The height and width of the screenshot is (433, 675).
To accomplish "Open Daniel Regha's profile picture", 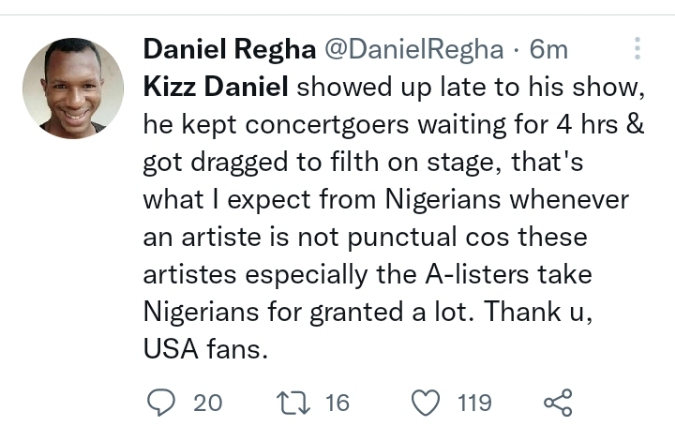I will 72,89.
